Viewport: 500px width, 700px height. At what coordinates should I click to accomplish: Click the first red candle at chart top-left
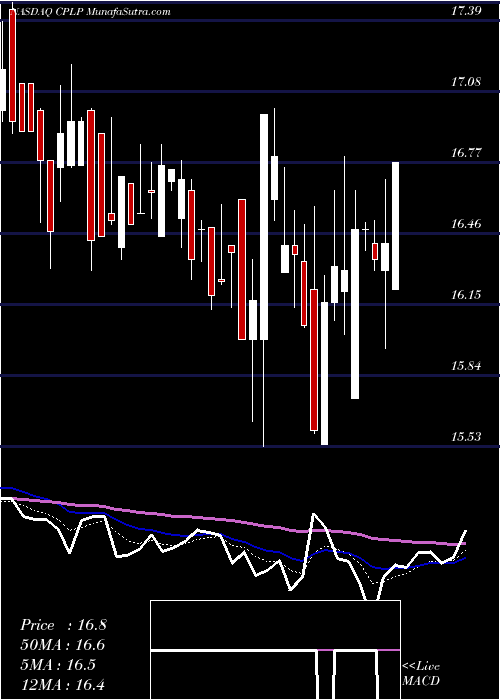[x=12, y=64]
